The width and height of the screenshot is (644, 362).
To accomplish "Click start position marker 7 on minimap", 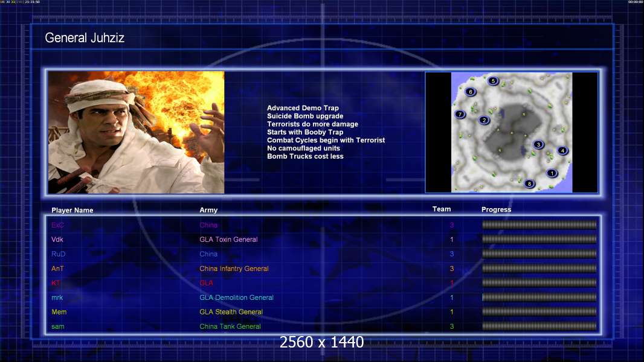I will [x=460, y=114].
